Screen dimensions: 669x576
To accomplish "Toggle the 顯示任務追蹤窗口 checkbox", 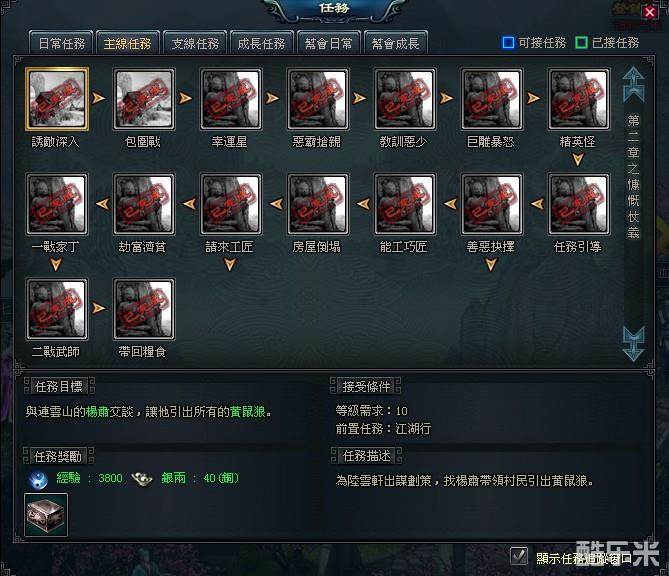I will click(x=519, y=556).
